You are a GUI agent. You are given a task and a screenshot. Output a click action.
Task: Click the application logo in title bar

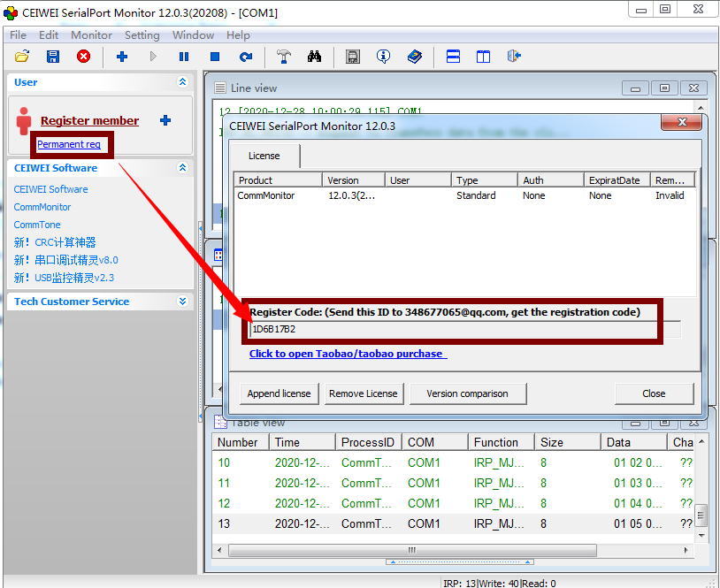click(11, 13)
